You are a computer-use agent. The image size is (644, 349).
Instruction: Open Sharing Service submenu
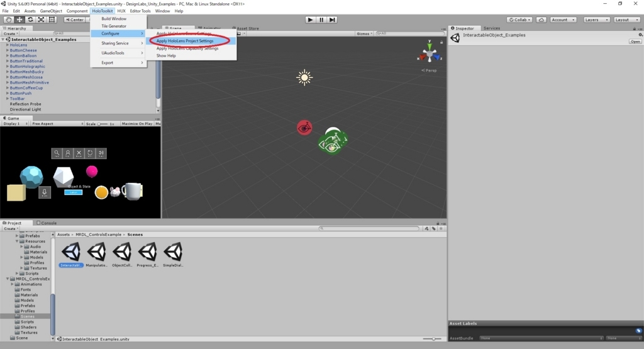click(118, 43)
